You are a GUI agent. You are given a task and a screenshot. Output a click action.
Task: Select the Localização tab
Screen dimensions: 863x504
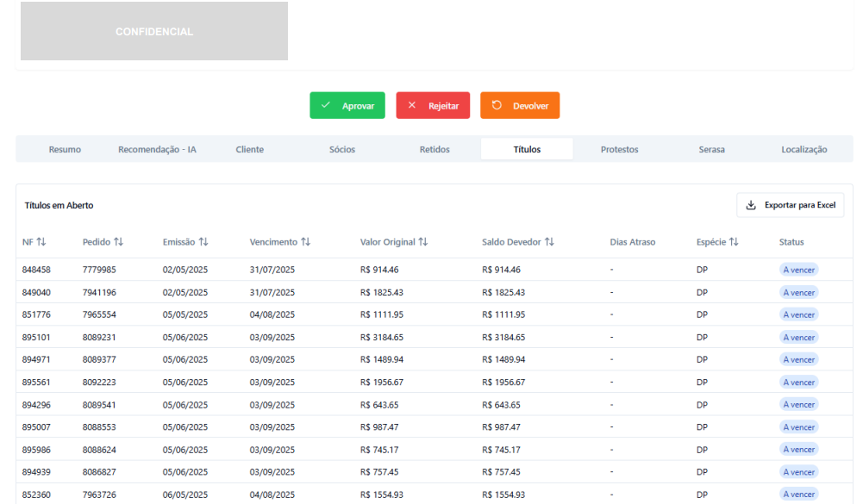click(804, 149)
